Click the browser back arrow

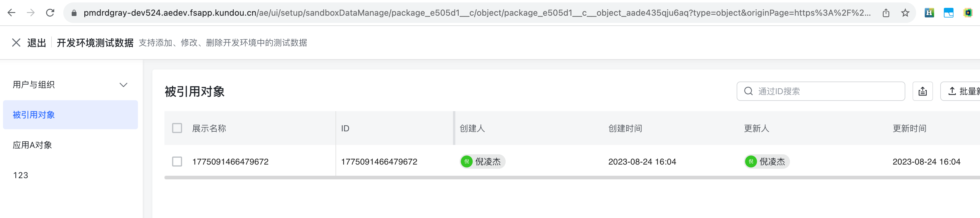pyautogui.click(x=11, y=13)
